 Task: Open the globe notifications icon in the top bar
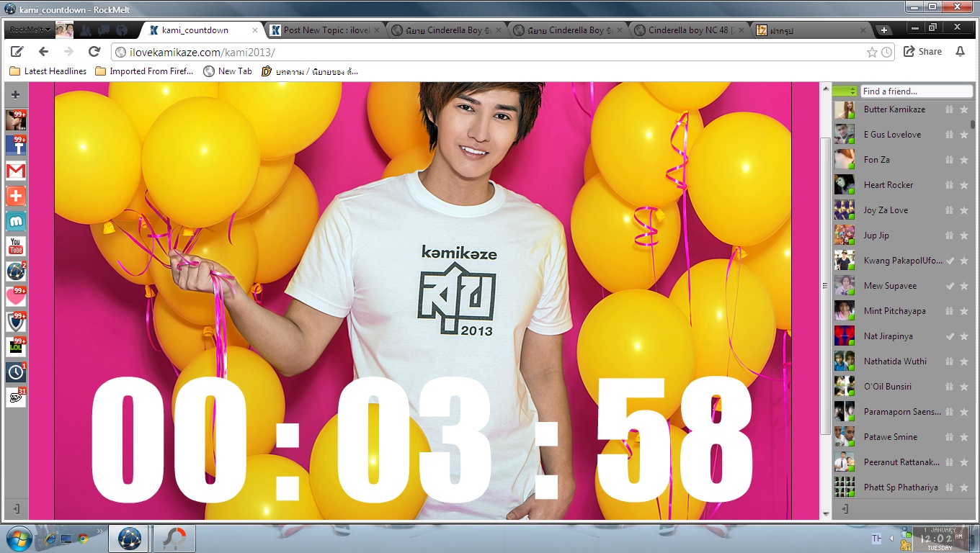122,30
